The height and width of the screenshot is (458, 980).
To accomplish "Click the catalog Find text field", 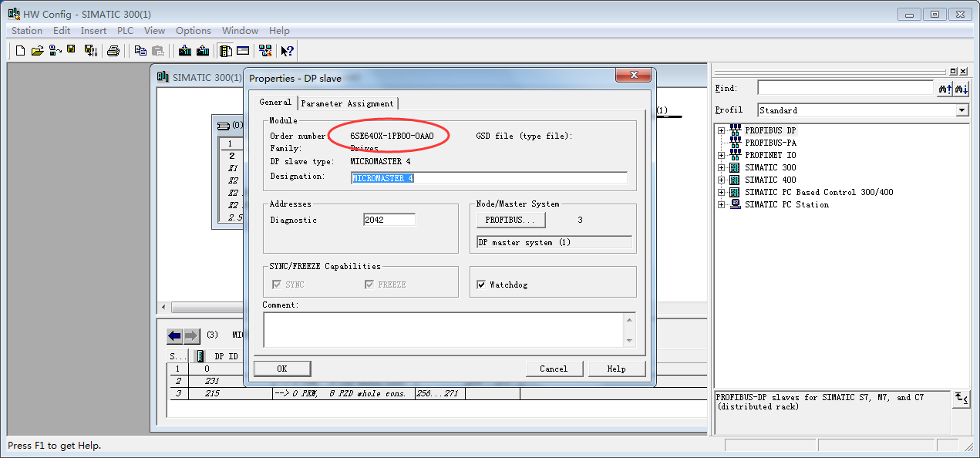I will (846, 88).
